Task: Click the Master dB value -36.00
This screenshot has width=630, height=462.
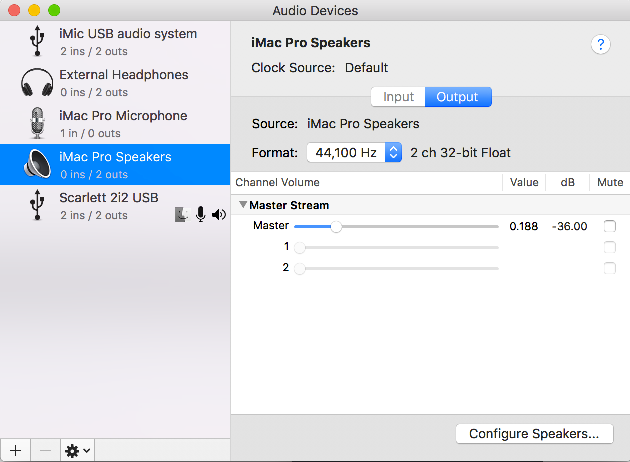Action: point(569,226)
